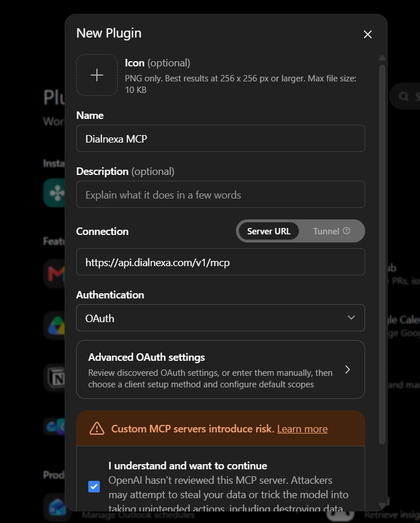Viewport: 420px width, 523px height.
Task: Click chevron arrow in Advanced OAuth settings
Action: pyautogui.click(x=348, y=369)
